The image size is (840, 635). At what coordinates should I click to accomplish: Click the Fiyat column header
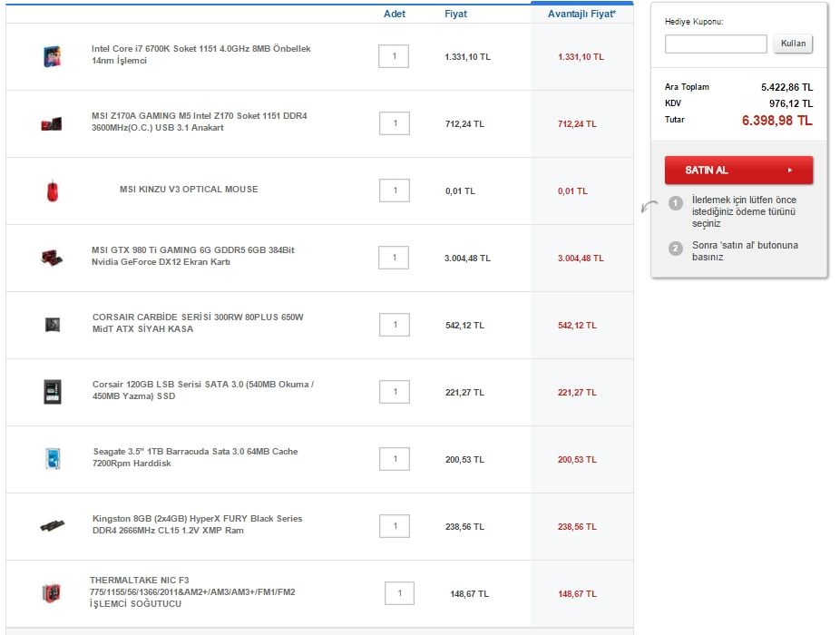456,14
